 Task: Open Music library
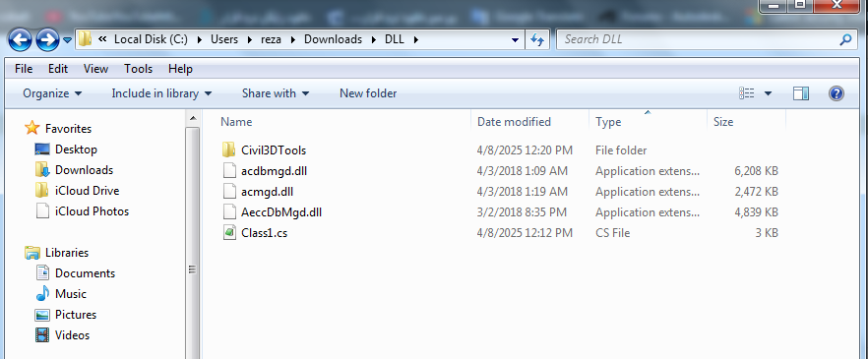click(70, 294)
